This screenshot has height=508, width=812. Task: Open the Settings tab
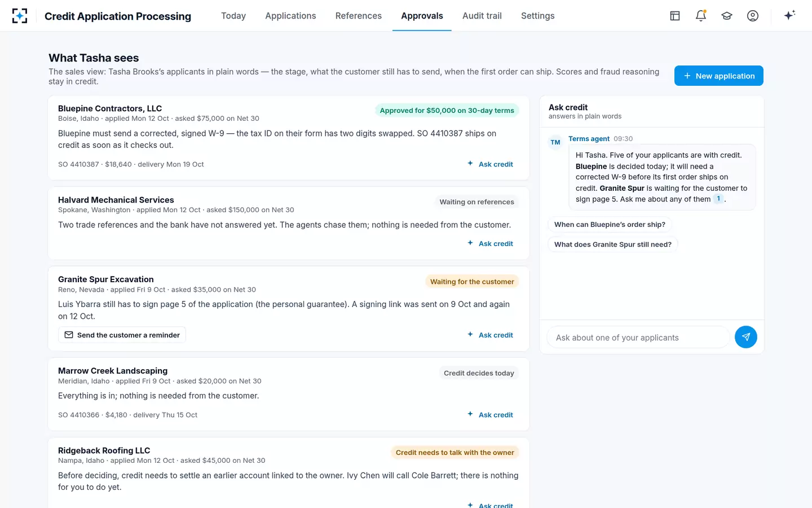[538, 16]
